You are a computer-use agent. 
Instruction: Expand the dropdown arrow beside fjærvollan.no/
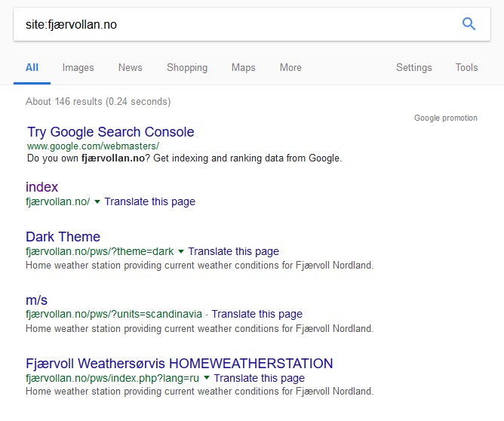pos(97,201)
